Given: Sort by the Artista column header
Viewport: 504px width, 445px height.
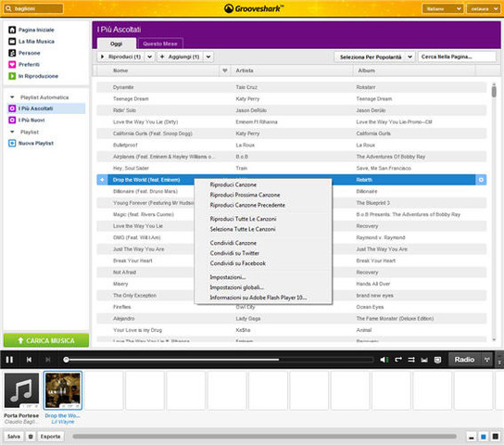Looking at the screenshot, I should [x=292, y=70].
